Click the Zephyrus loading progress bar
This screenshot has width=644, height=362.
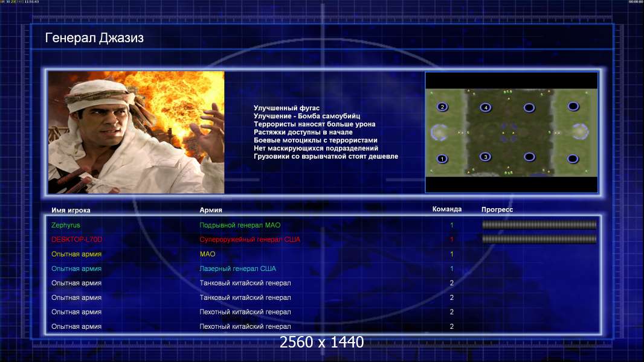coord(539,224)
